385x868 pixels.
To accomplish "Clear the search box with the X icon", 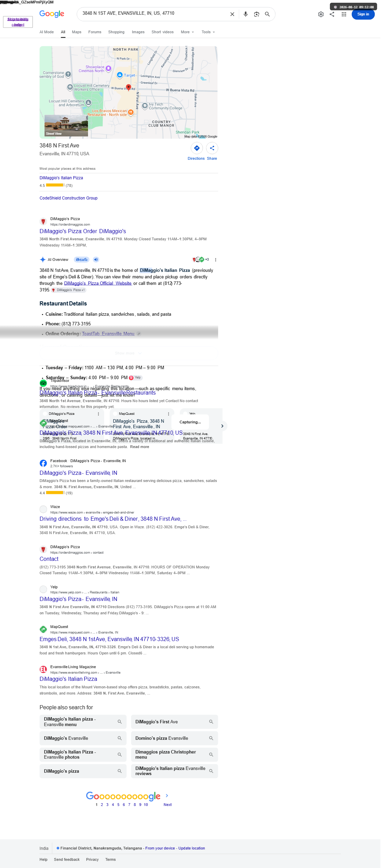I will (x=232, y=14).
